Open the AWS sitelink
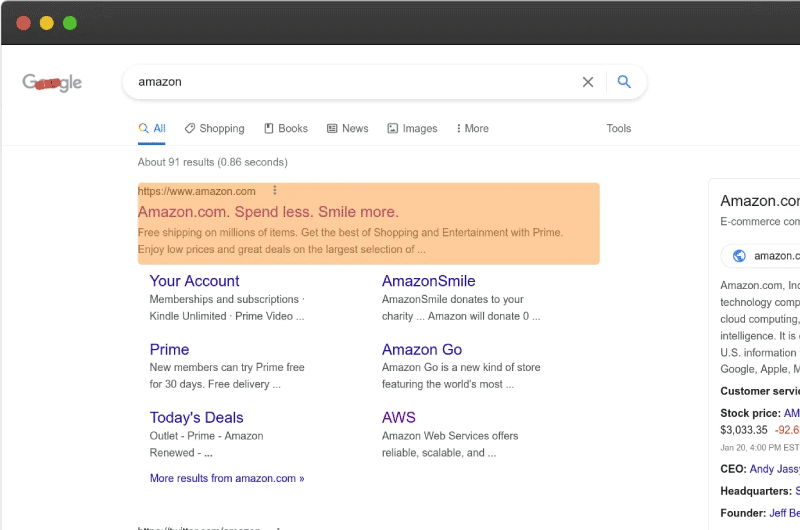 pos(398,417)
